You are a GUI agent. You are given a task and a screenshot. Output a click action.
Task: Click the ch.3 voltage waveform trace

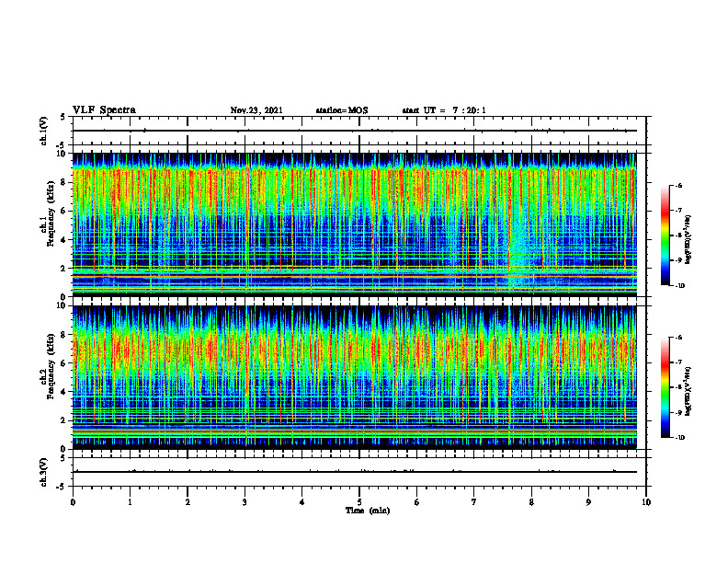354,472
